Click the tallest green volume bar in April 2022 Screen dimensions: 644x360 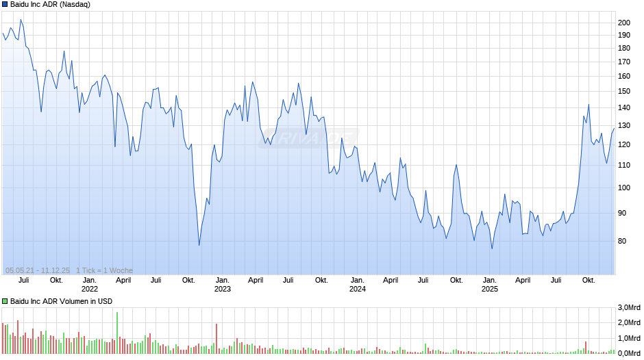click(x=117, y=333)
